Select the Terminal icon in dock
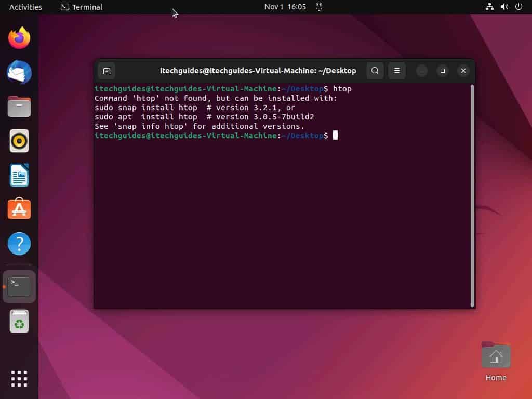This screenshot has height=399, width=532. pos(19,287)
